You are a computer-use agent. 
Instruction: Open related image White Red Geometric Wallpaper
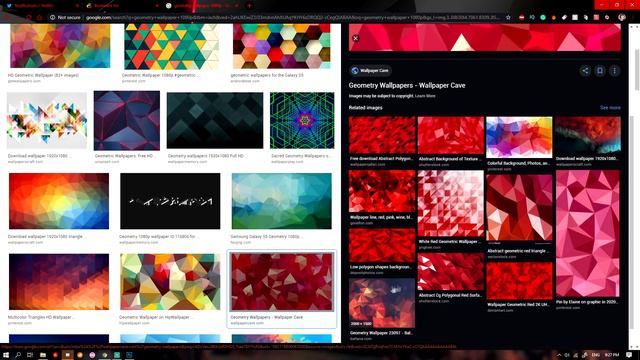click(x=451, y=204)
